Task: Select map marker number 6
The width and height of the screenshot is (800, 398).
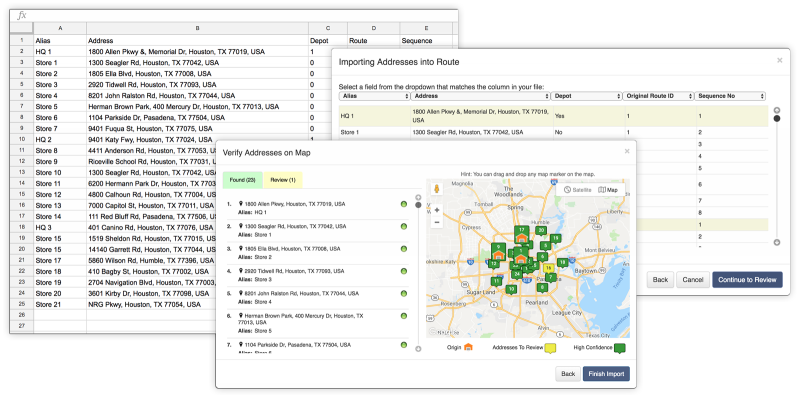Action: click(x=542, y=257)
